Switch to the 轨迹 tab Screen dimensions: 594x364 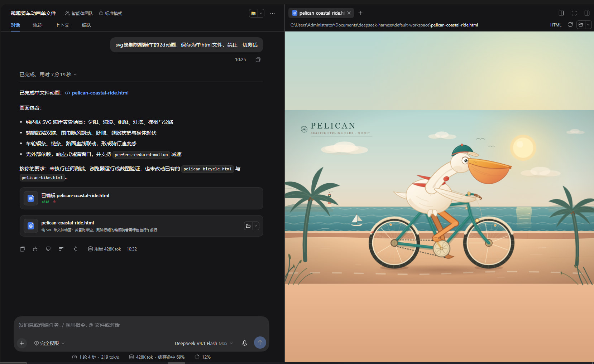38,25
